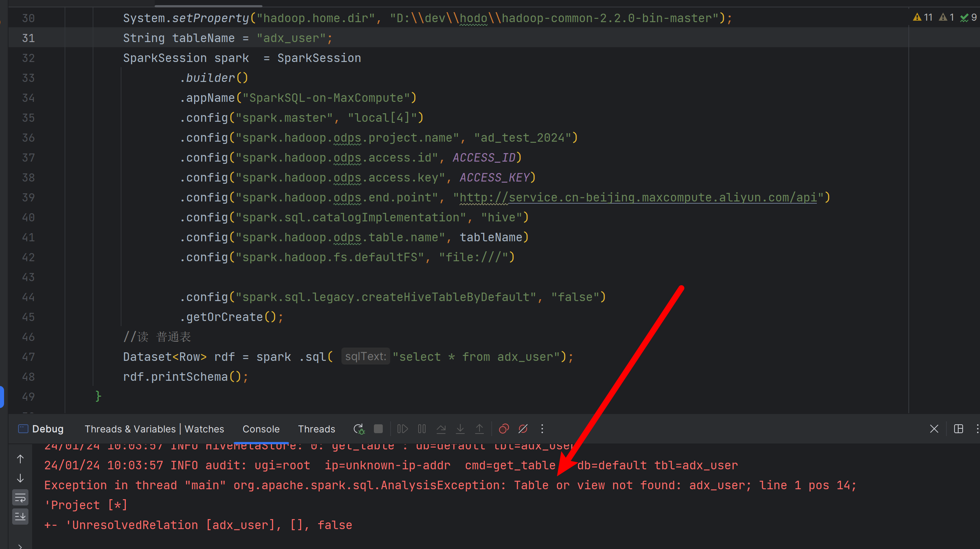Stop the running debug session
Screen dimensions: 980x549
point(378,429)
